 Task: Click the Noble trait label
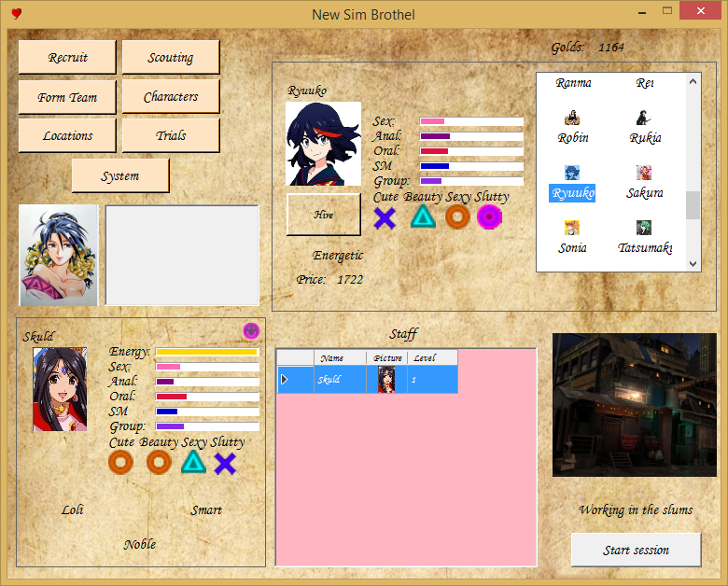(x=140, y=544)
